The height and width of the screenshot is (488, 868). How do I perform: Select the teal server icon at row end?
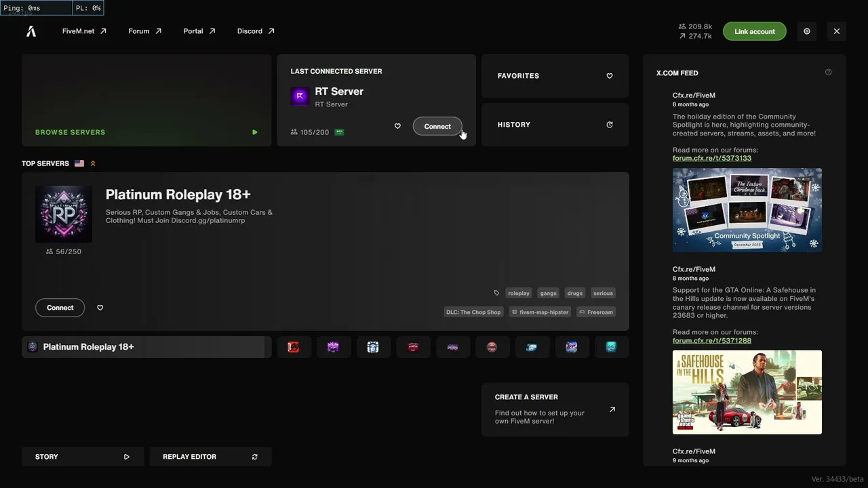click(612, 347)
